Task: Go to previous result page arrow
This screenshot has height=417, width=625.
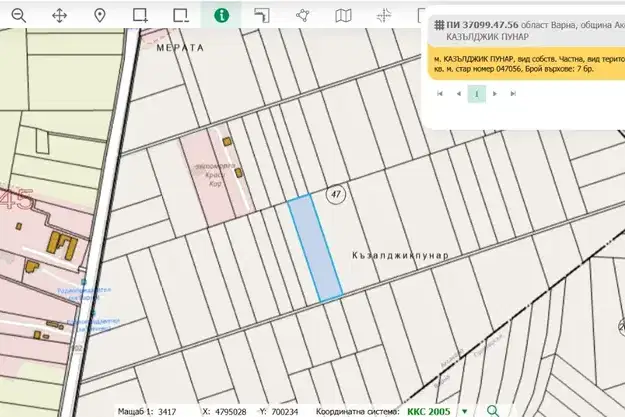Action: point(458,94)
